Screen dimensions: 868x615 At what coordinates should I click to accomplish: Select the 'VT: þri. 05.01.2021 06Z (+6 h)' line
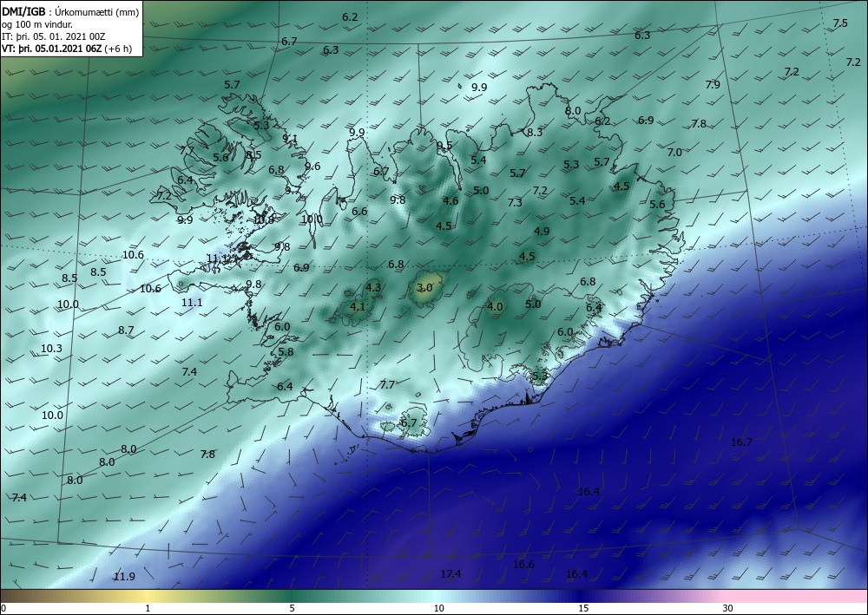tap(68, 49)
